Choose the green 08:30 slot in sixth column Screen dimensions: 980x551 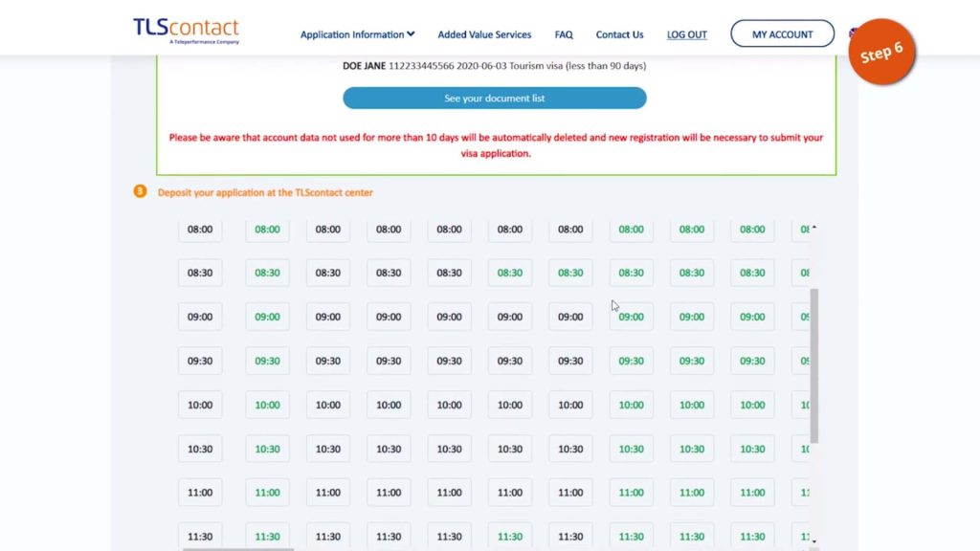point(510,273)
